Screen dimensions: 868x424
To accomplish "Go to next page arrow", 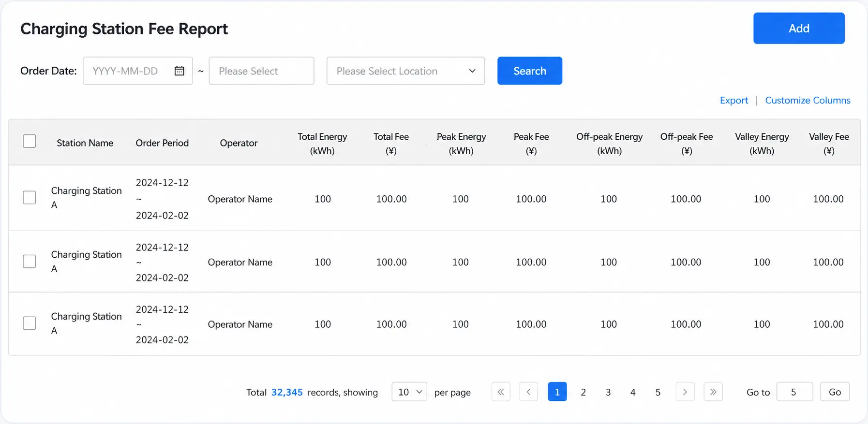I will tap(685, 392).
